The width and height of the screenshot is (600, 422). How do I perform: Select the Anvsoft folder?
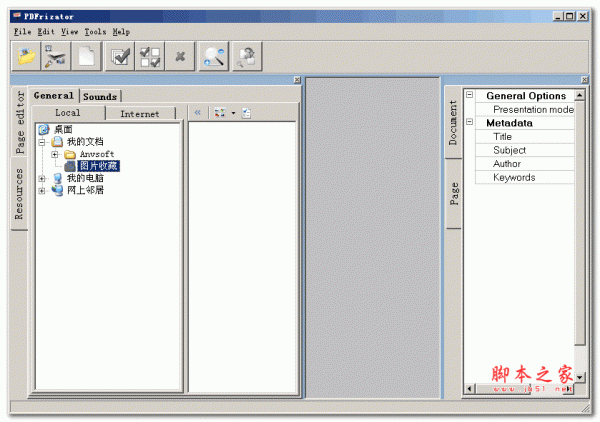click(97, 154)
